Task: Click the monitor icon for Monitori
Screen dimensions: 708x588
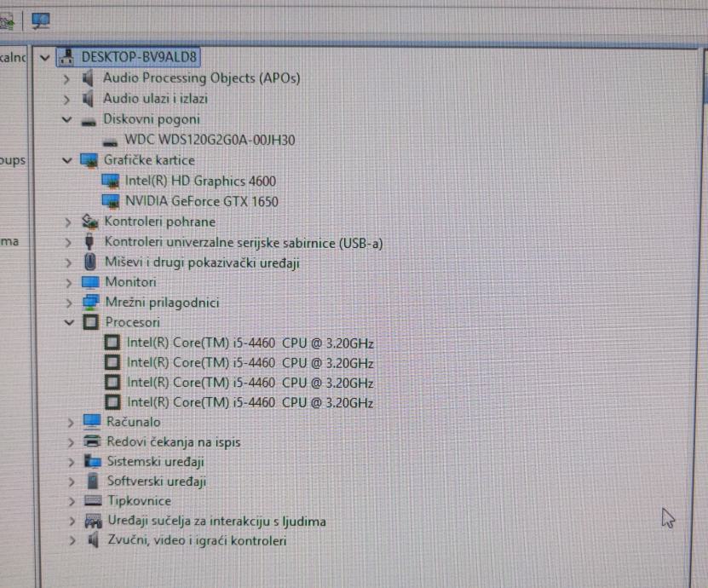Action: [x=90, y=282]
